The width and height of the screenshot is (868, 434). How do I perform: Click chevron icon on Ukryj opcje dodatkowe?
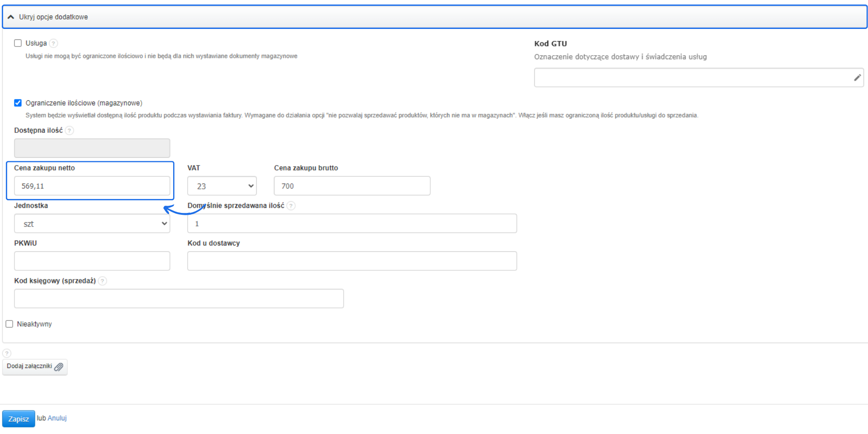[x=11, y=17]
